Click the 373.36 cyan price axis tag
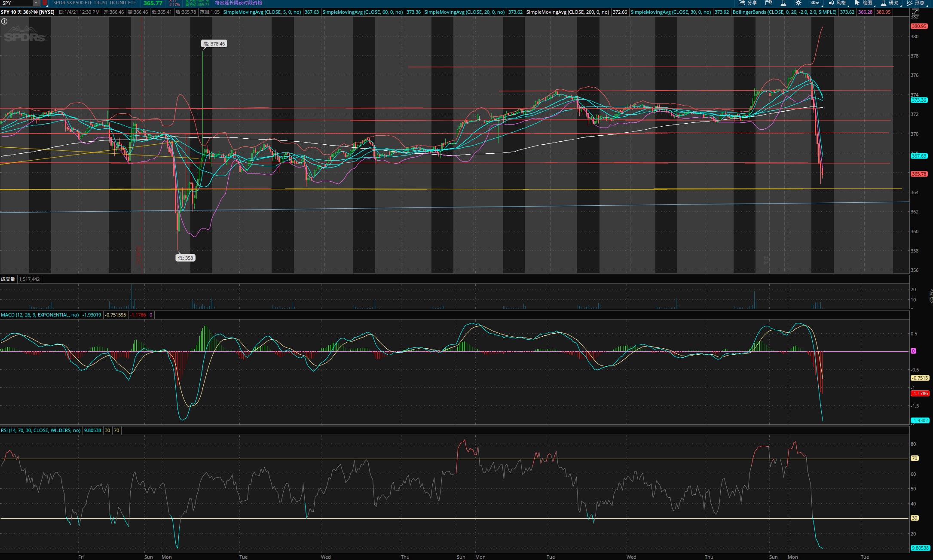The width and height of the screenshot is (933, 560). (x=919, y=100)
